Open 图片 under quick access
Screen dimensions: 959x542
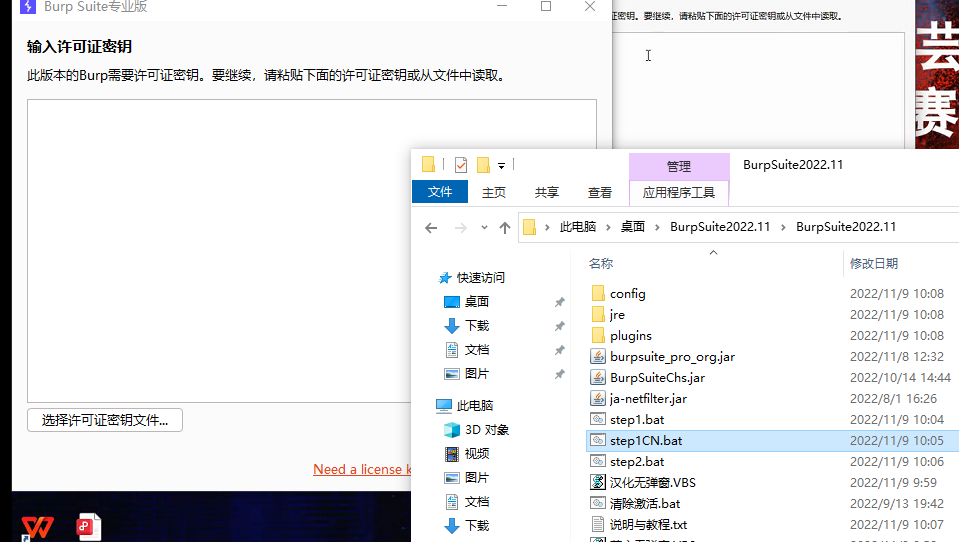tap(476, 374)
